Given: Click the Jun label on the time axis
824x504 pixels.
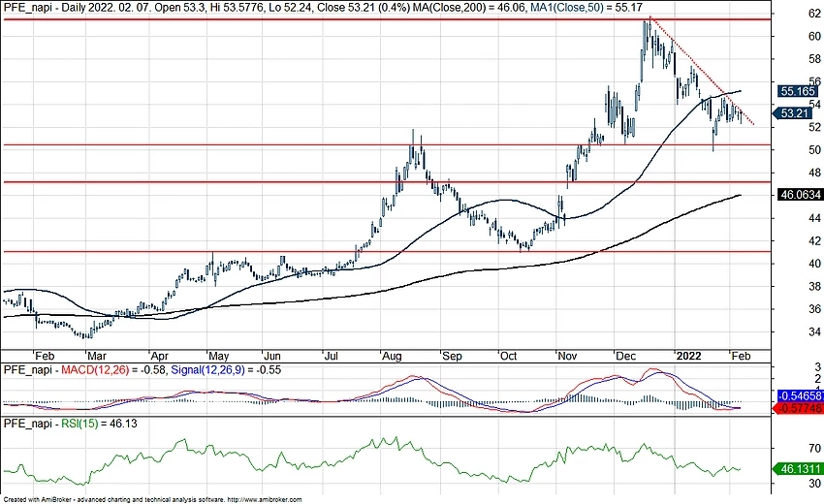Looking at the screenshot, I should click(272, 357).
